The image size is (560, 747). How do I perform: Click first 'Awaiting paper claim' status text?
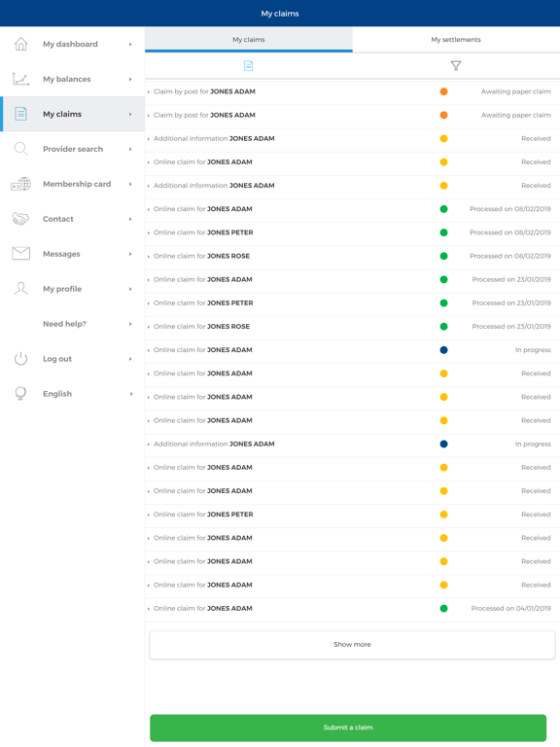click(x=515, y=91)
